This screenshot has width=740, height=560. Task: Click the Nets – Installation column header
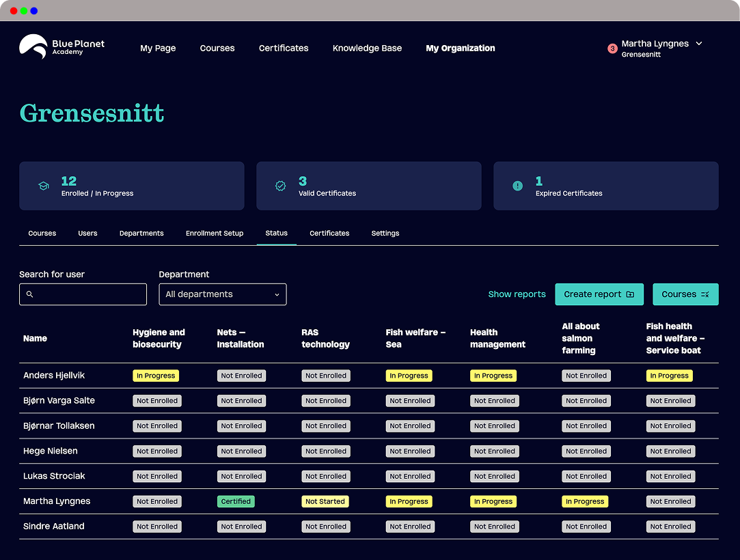[x=241, y=338]
